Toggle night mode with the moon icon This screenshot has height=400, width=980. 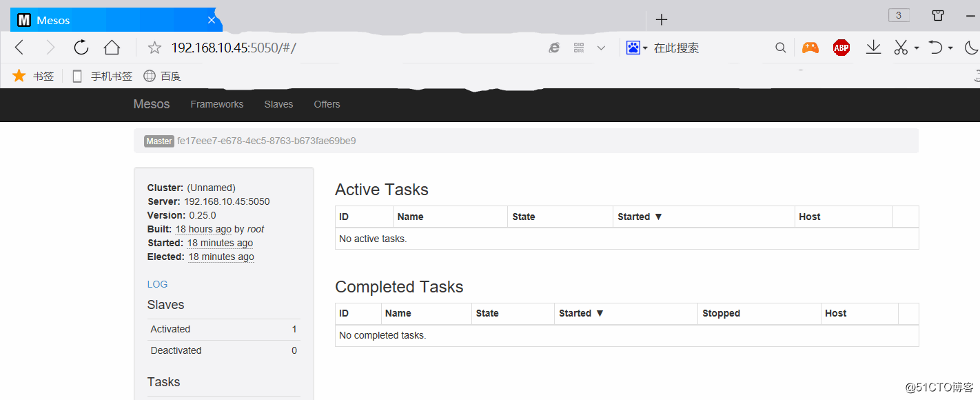click(x=972, y=48)
